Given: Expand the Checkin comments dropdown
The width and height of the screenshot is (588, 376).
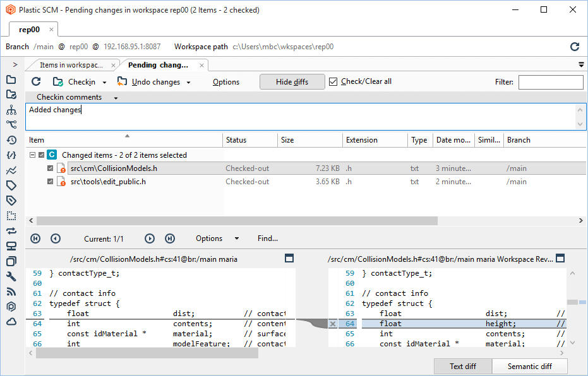Looking at the screenshot, I should pos(116,98).
